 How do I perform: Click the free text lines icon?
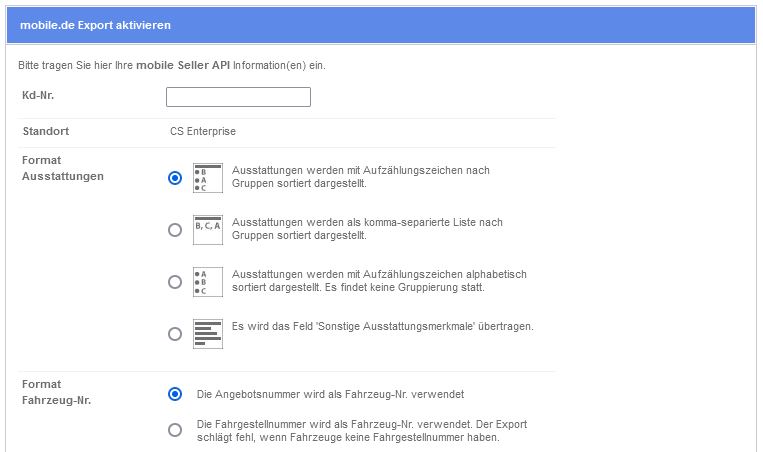pos(208,334)
